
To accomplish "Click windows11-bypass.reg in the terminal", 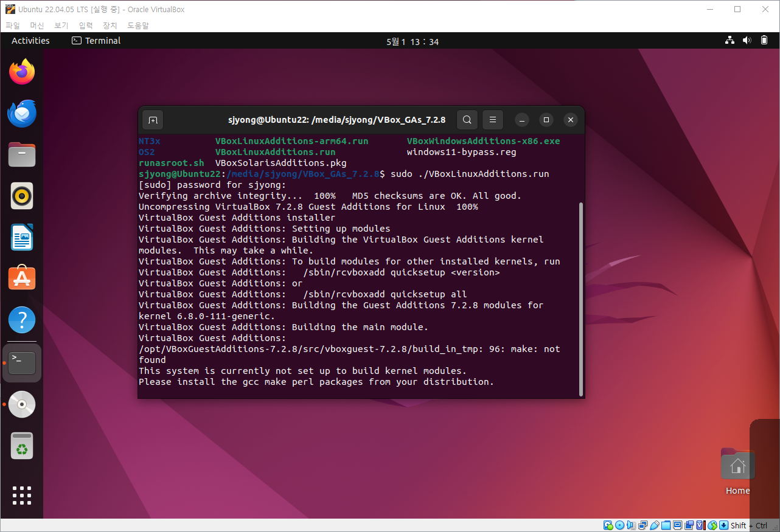I will click(462, 152).
